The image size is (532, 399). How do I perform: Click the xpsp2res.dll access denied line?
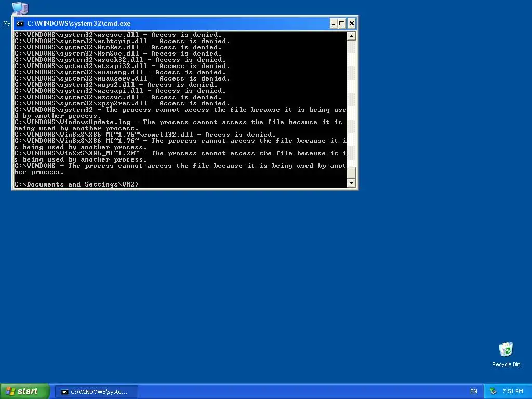(122, 103)
